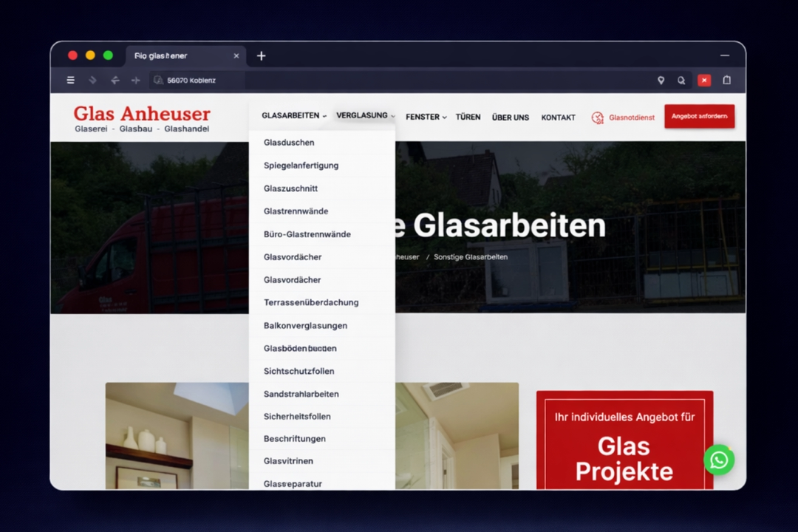Open the KONTAKT menu item
This screenshot has height=532, width=798.
(558, 117)
